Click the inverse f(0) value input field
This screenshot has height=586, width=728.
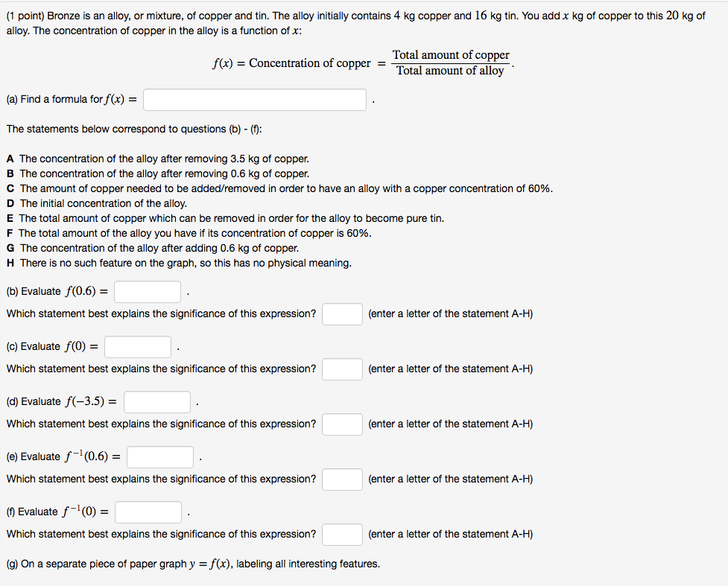click(148, 512)
